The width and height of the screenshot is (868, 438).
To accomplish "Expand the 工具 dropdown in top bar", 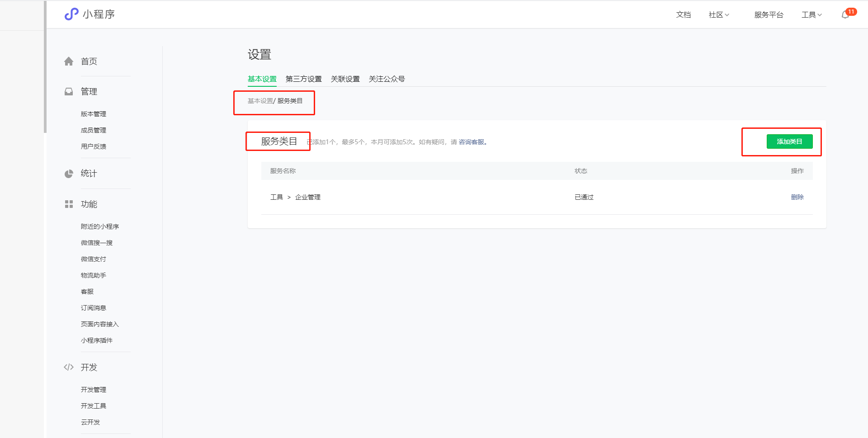I will (x=811, y=15).
